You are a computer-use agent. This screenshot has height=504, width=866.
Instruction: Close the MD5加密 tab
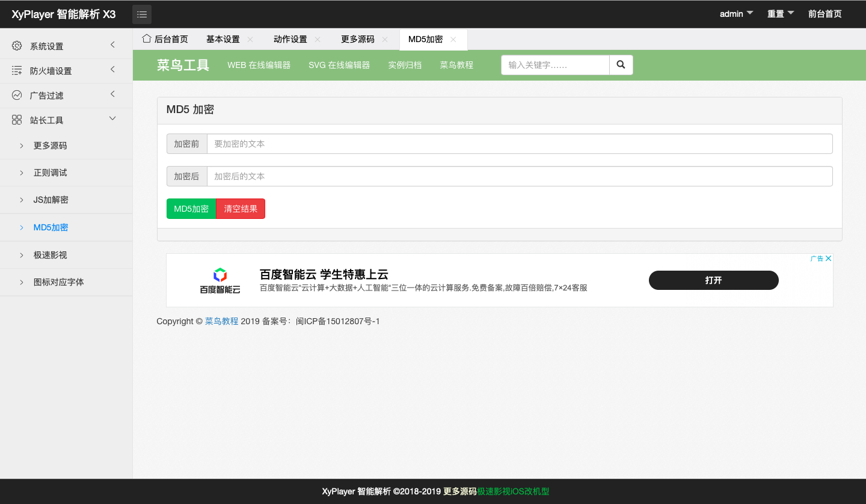click(x=453, y=40)
